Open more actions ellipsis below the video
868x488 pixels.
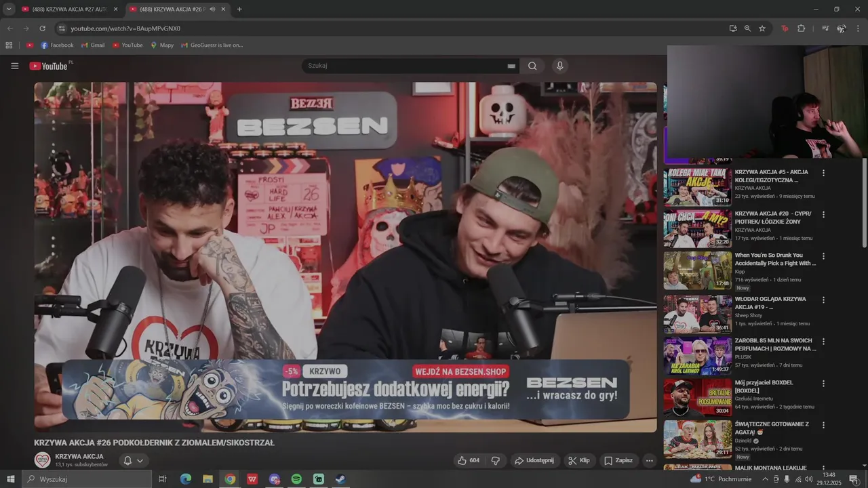pos(649,460)
